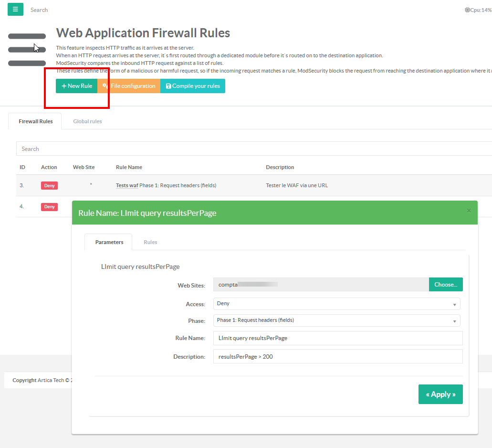The width and height of the screenshot is (492, 448).
Task: Close the rule dialog with the X
Action: [x=469, y=211]
